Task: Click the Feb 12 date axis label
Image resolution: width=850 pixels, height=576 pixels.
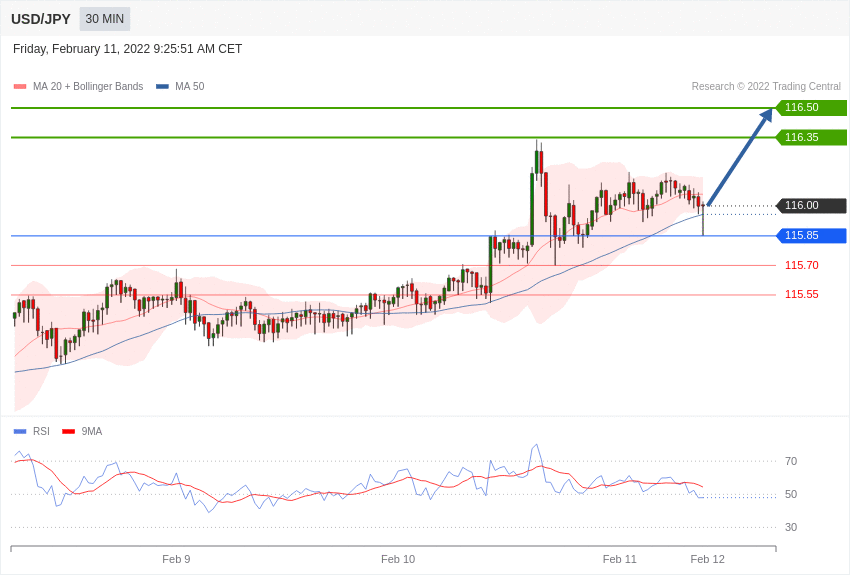Action: click(707, 559)
